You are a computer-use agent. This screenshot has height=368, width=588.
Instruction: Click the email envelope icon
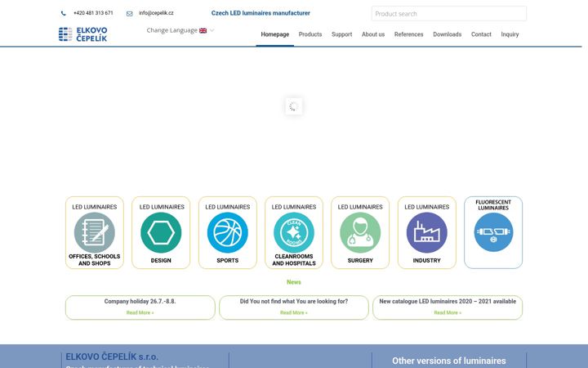pos(129,14)
